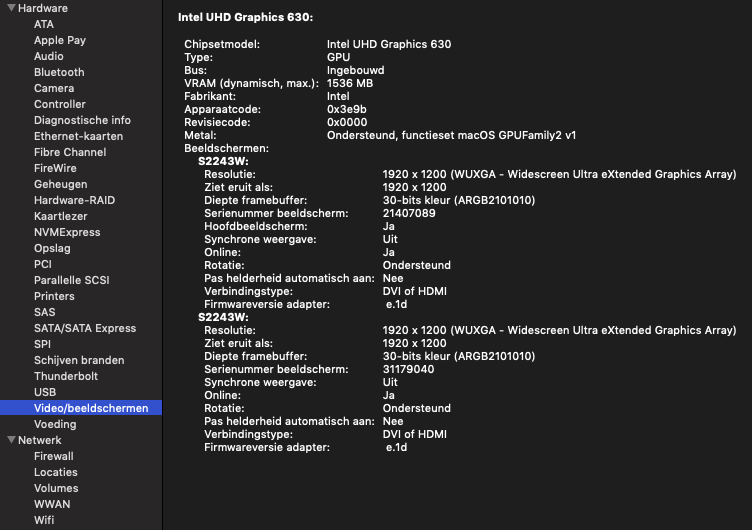Open NVMExpress info
Viewport: 752px width, 530px height.
coord(67,232)
